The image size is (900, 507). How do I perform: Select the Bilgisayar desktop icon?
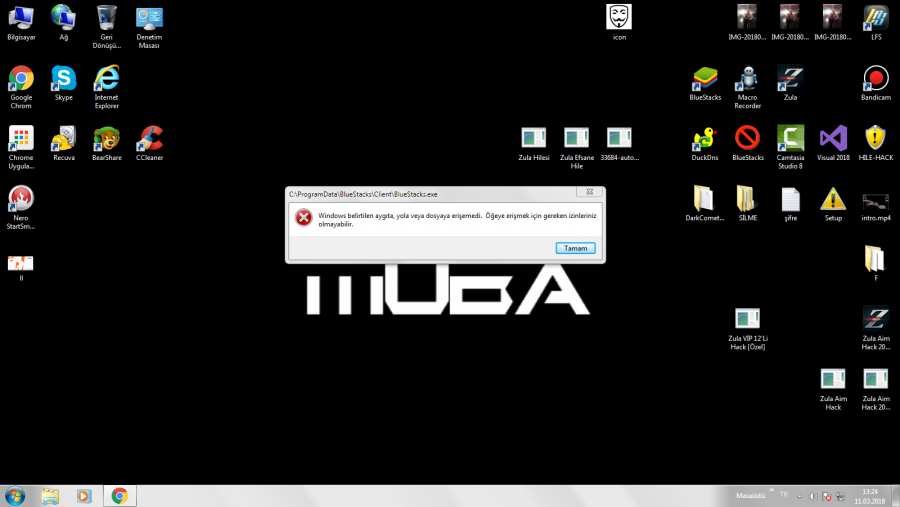(21, 23)
